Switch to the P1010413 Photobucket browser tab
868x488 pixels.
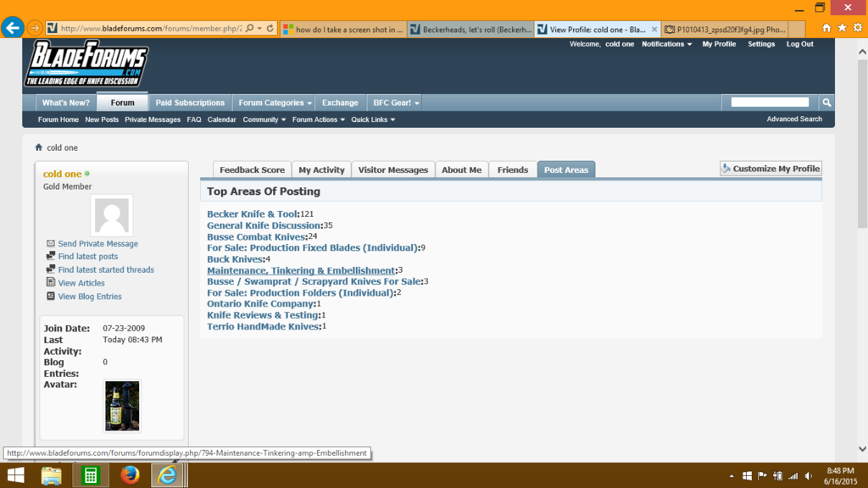[726, 30]
